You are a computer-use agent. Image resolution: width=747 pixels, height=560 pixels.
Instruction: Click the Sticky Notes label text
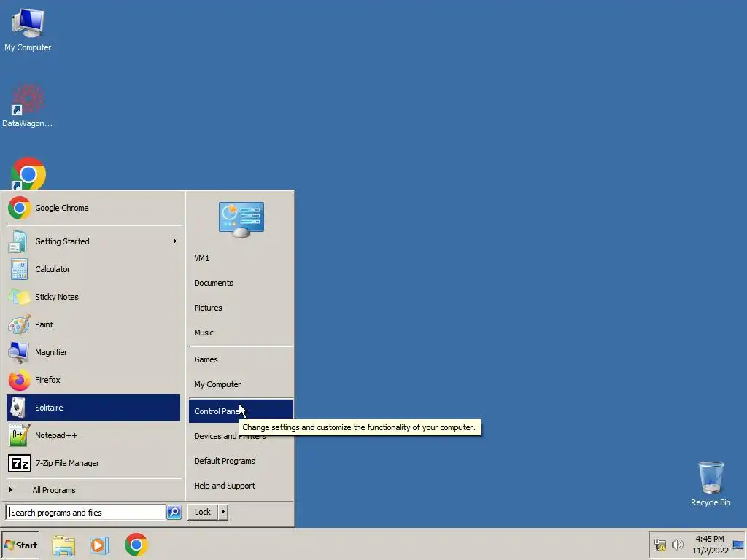[57, 297]
